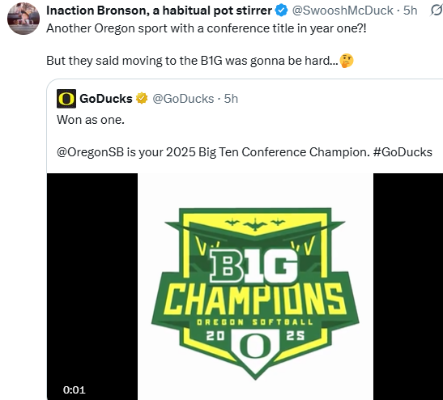443x400 pixels.
Task: Visit the @SwooshMcDuck handle link
Action: (x=343, y=11)
